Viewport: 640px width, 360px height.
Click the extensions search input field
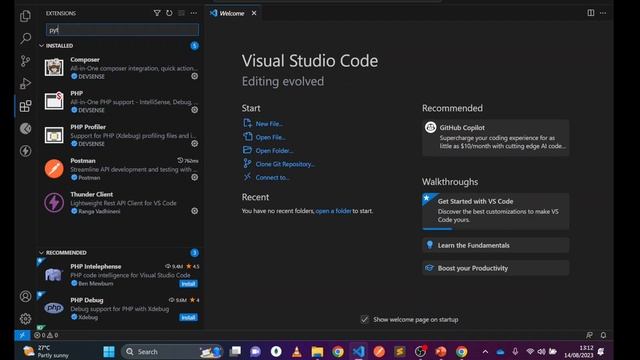point(122,30)
